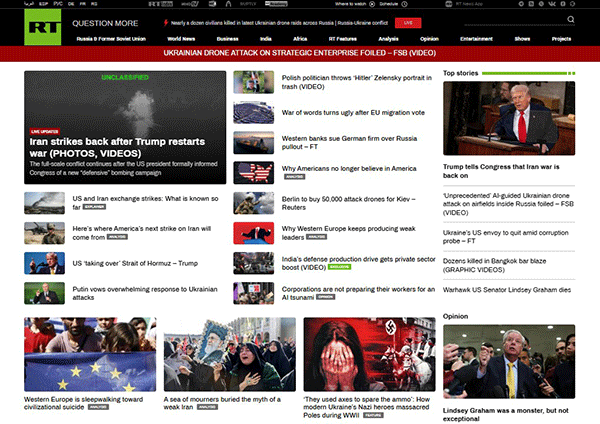Click the RT DOC network logo
This screenshot has width=600, height=424.
[161, 4]
